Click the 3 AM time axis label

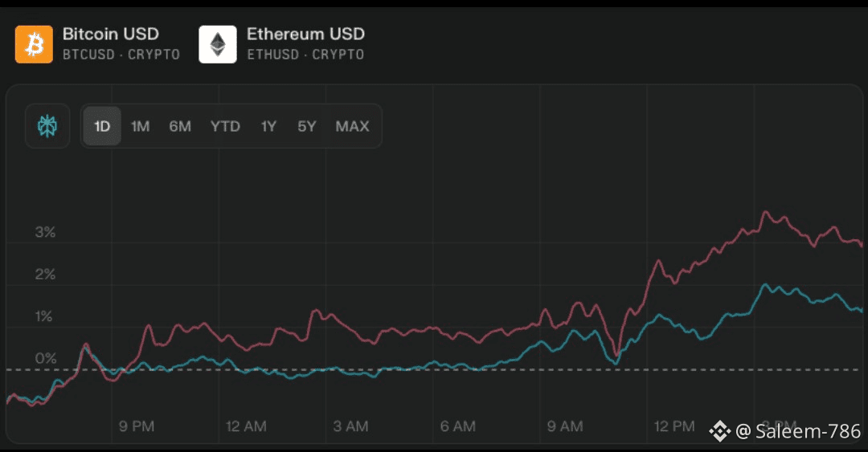click(350, 426)
